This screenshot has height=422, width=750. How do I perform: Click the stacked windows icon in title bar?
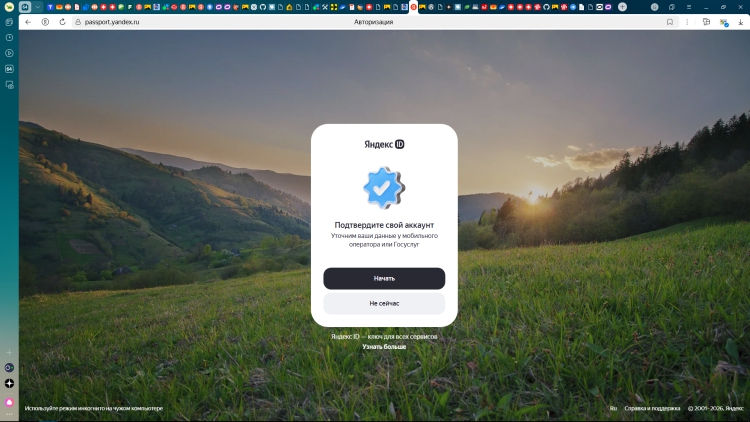click(672, 7)
